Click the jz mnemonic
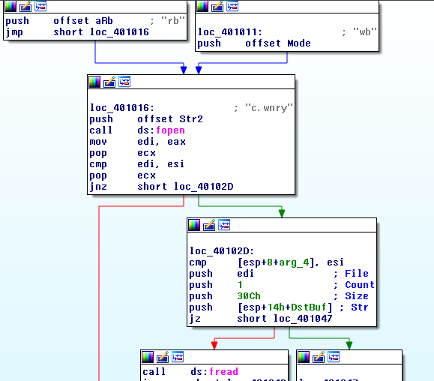Viewport: 434px width, 381px height. [x=195, y=319]
